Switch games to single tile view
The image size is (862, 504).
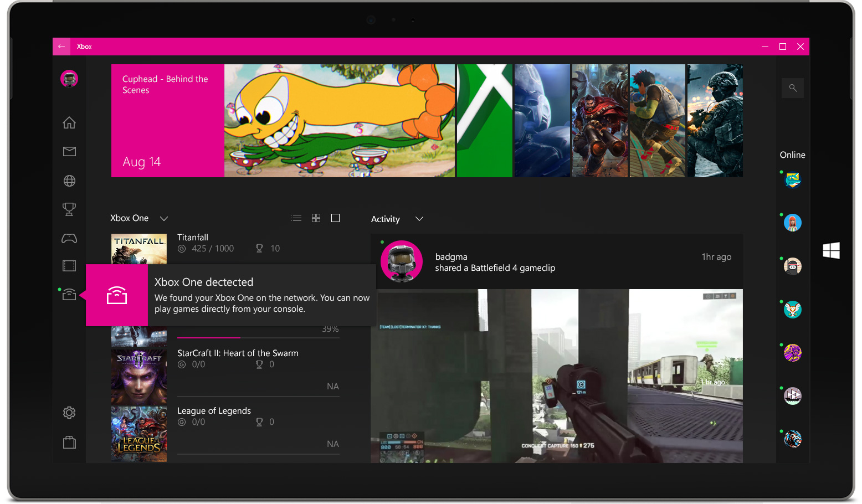(335, 218)
